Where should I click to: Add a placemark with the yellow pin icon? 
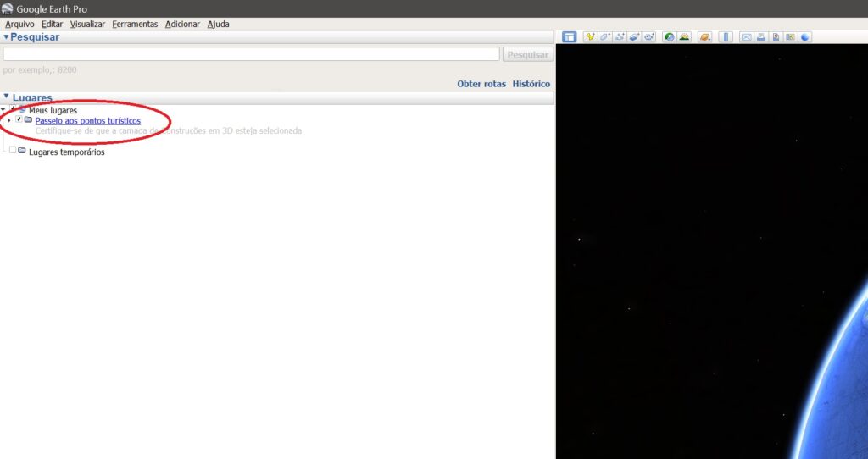pyautogui.click(x=590, y=37)
